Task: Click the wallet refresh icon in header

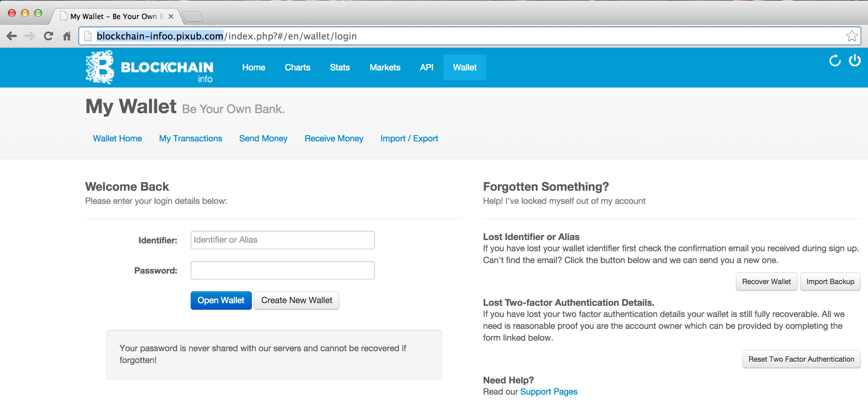Action: [x=835, y=61]
